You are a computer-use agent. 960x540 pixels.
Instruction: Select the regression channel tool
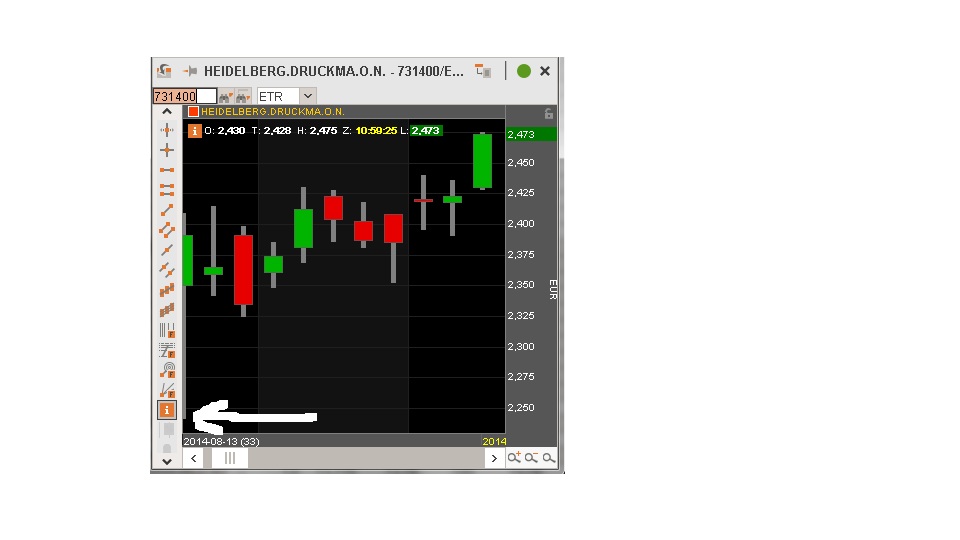[x=167, y=290]
